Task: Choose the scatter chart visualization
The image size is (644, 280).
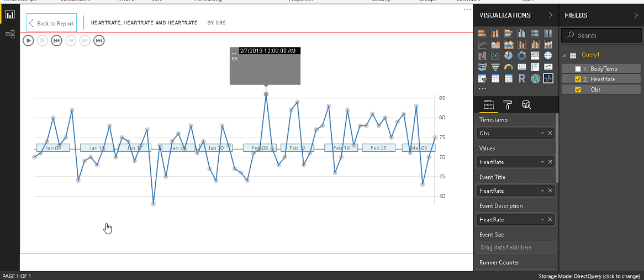Action: [495, 55]
